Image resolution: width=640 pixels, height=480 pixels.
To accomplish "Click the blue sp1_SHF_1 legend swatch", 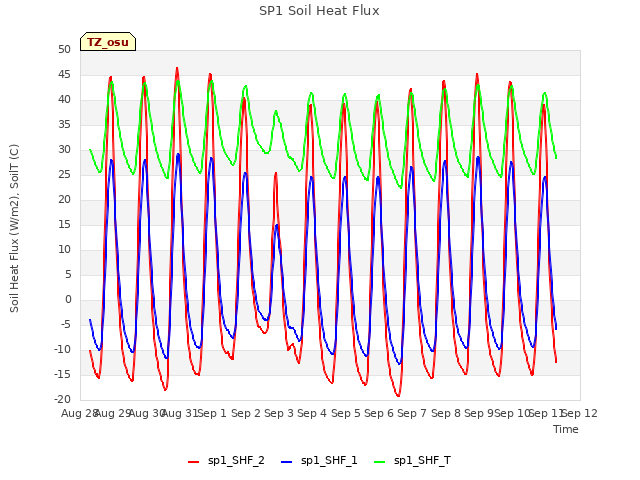I will point(287,462).
